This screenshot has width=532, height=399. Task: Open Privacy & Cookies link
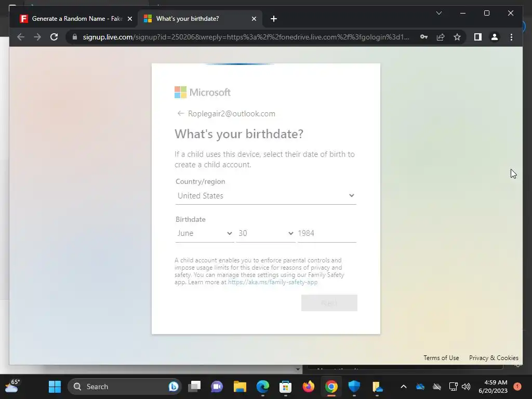(x=494, y=357)
